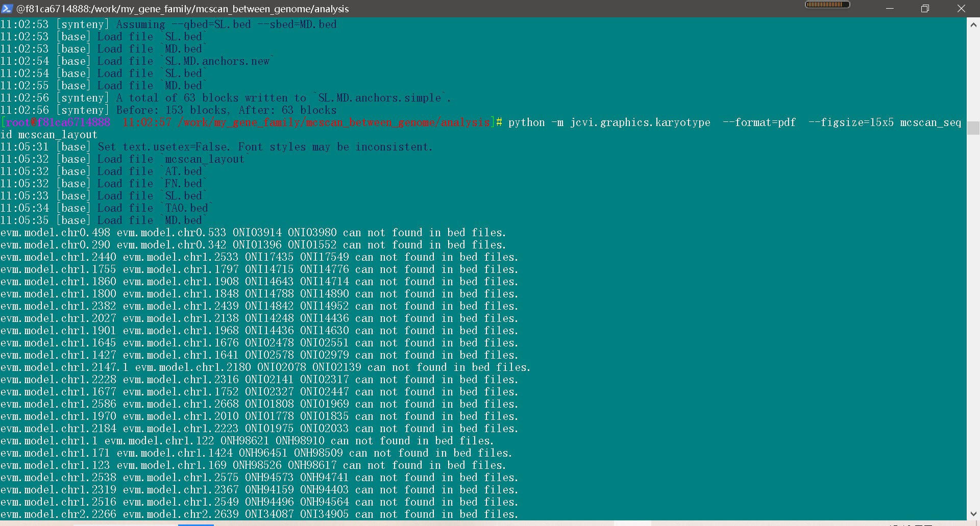Click the striped indicator in title bar

coord(827,5)
